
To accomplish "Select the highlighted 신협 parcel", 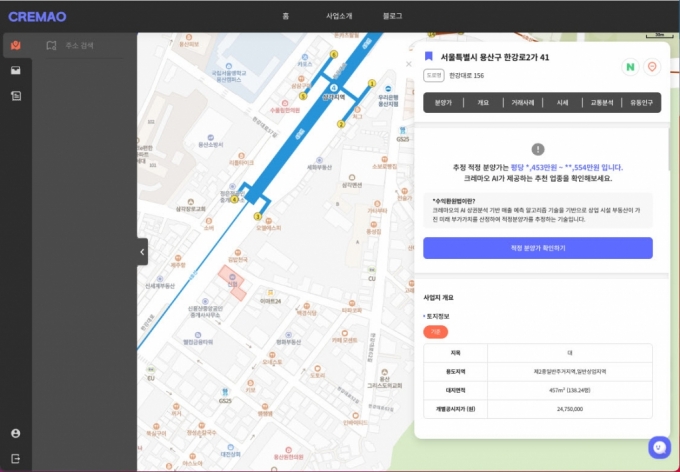I will coord(232,282).
